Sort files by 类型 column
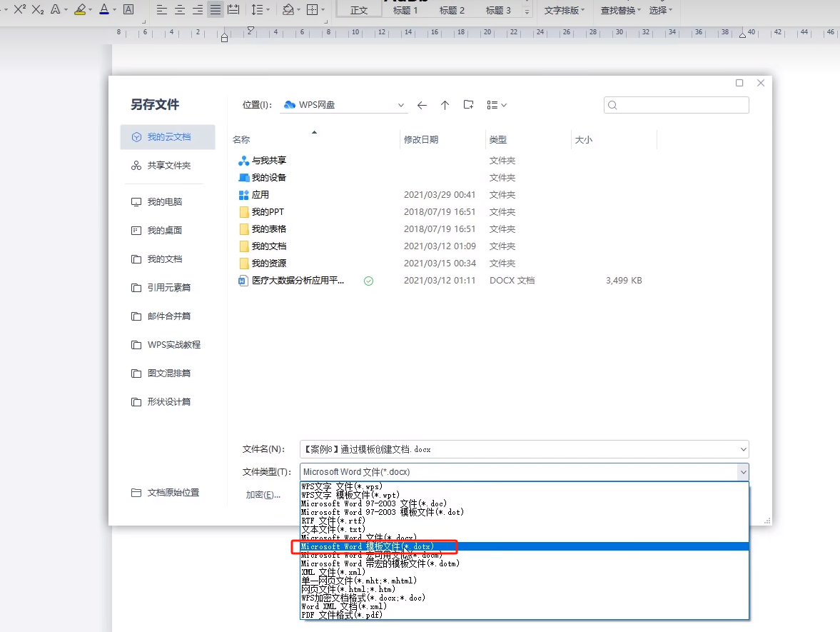Screen dimensions: 840x632 pyautogui.click(x=497, y=140)
